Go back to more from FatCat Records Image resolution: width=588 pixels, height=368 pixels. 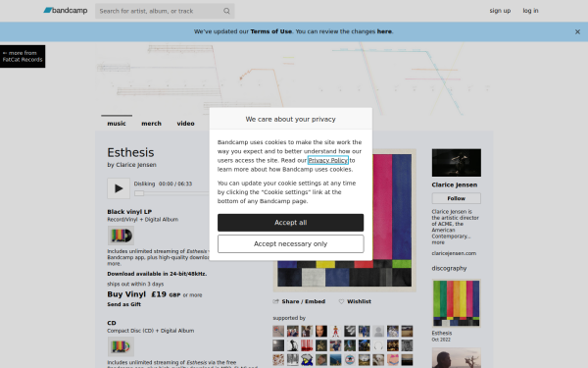point(23,56)
